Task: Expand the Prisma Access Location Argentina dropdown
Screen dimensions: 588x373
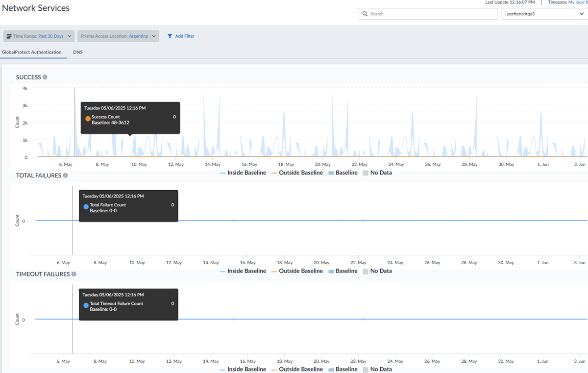Action: click(118, 36)
